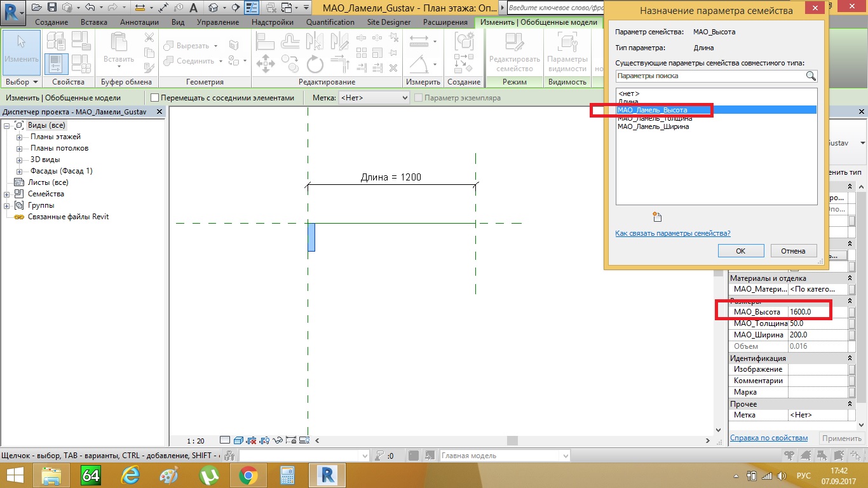This screenshot has height=488, width=868.
Task: Toggle 'Перемещать с соседними элементами' checkbox
Action: pyautogui.click(x=154, y=98)
